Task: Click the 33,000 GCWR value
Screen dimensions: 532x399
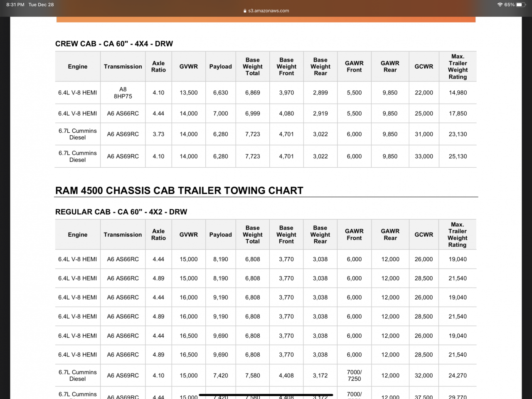Action: (x=424, y=156)
